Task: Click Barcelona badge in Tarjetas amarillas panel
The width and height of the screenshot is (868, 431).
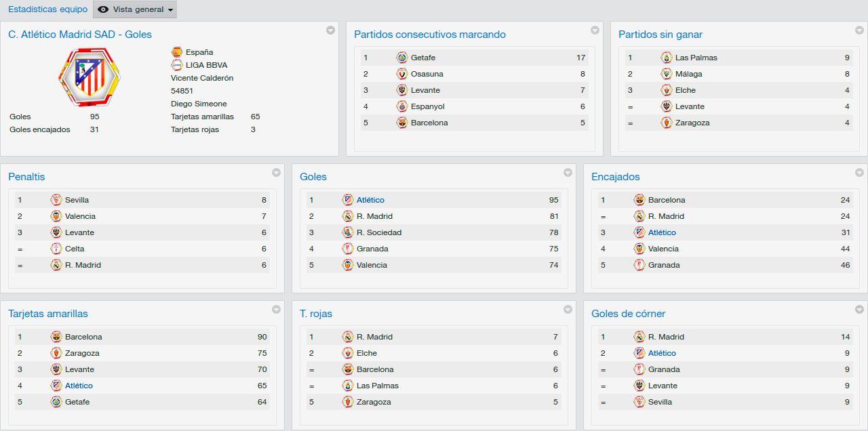Action: point(56,337)
